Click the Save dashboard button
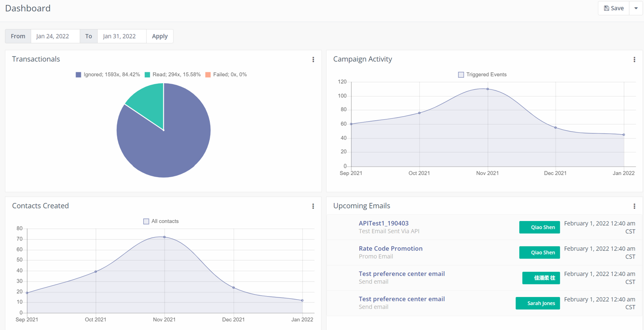Viewport: 644px width, 330px height. tap(614, 8)
